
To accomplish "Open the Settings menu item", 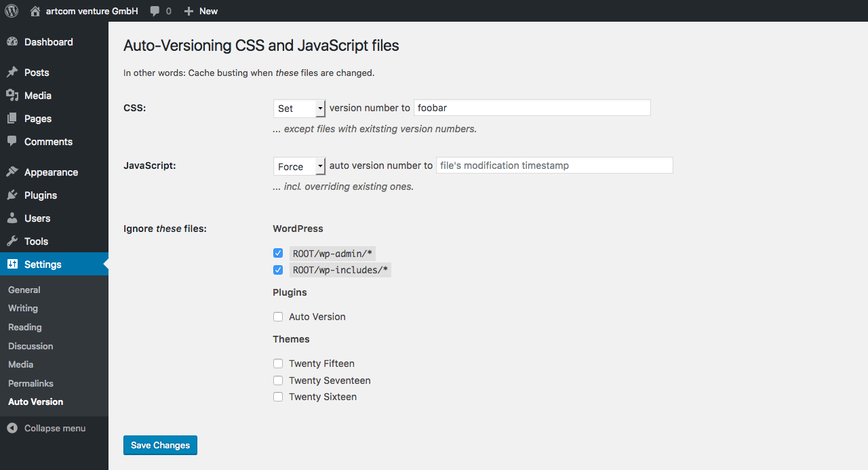I will tap(54, 265).
